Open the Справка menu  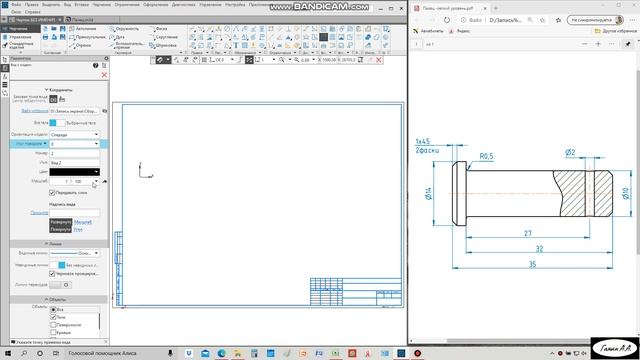[x=32, y=12]
